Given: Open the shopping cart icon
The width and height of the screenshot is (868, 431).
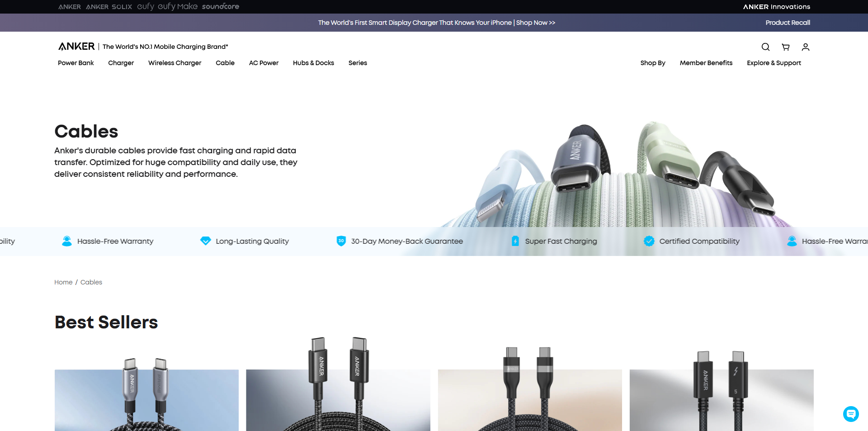Looking at the screenshot, I should (786, 47).
